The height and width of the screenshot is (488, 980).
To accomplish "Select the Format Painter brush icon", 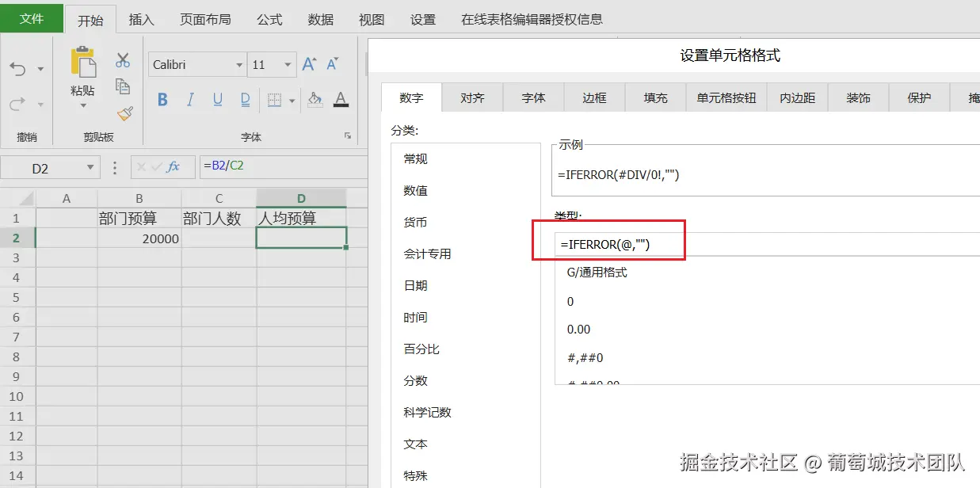I will tap(124, 114).
